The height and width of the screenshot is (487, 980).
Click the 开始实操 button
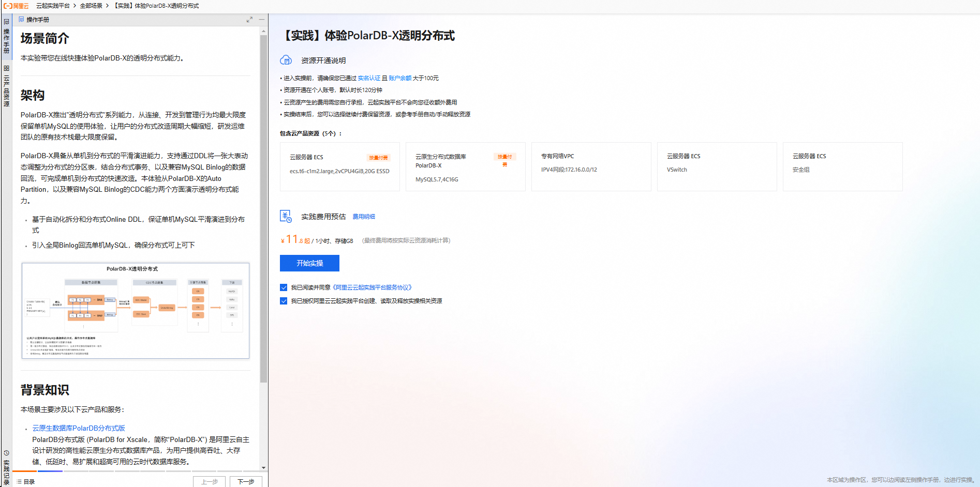click(309, 263)
